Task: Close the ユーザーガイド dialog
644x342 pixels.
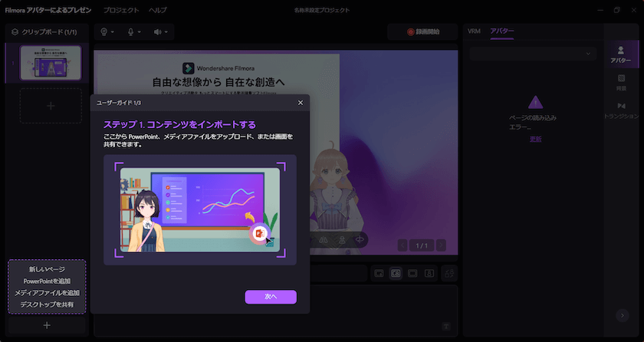Action: 300,102
